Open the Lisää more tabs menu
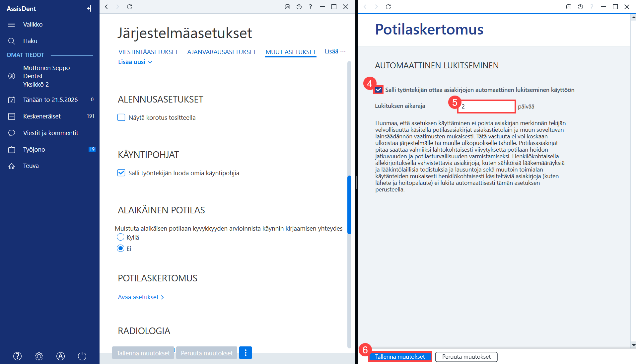This screenshot has width=636, height=364. click(335, 51)
